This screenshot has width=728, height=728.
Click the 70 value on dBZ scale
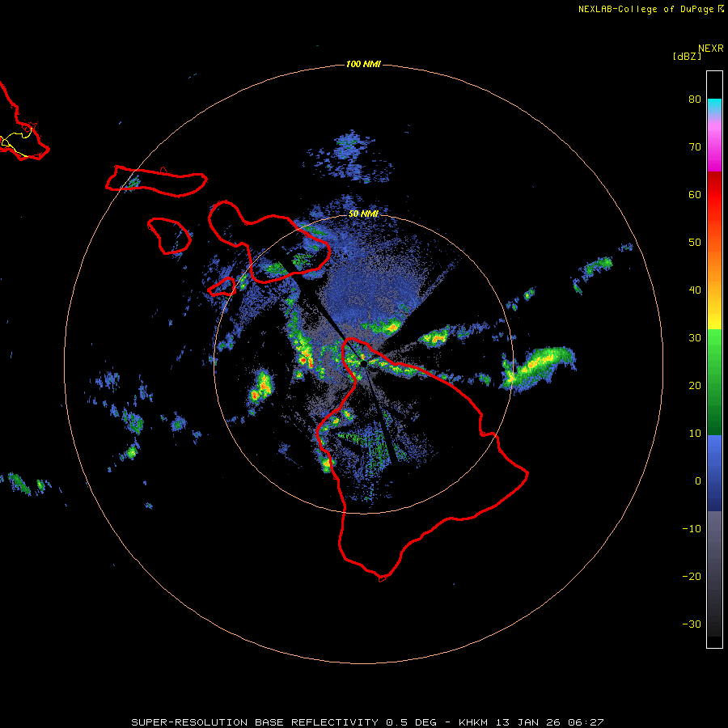click(695, 147)
